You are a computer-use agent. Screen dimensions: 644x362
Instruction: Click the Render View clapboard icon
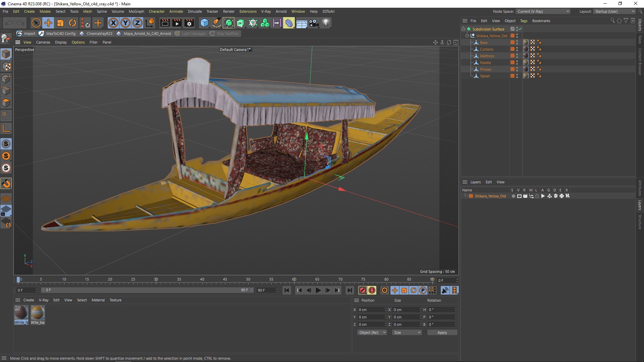pos(165,23)
